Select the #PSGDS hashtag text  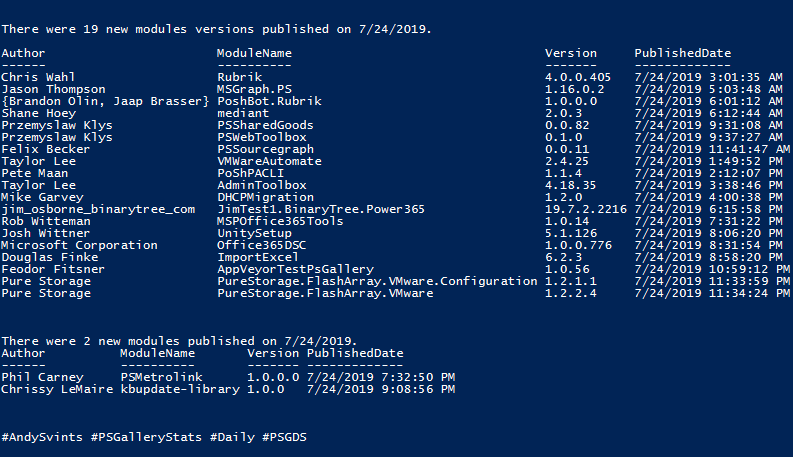284,437
